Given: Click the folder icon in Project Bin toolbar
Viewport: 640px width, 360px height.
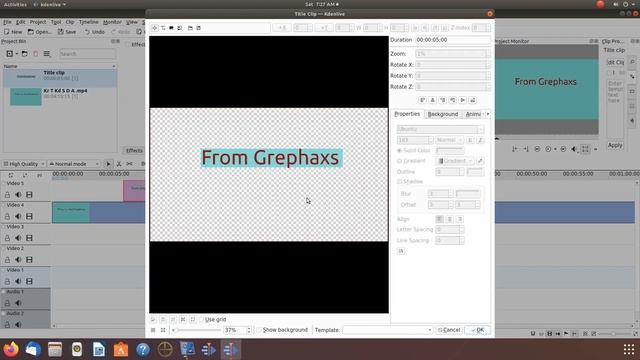Looking at the screenshot, I should point(24,53).
